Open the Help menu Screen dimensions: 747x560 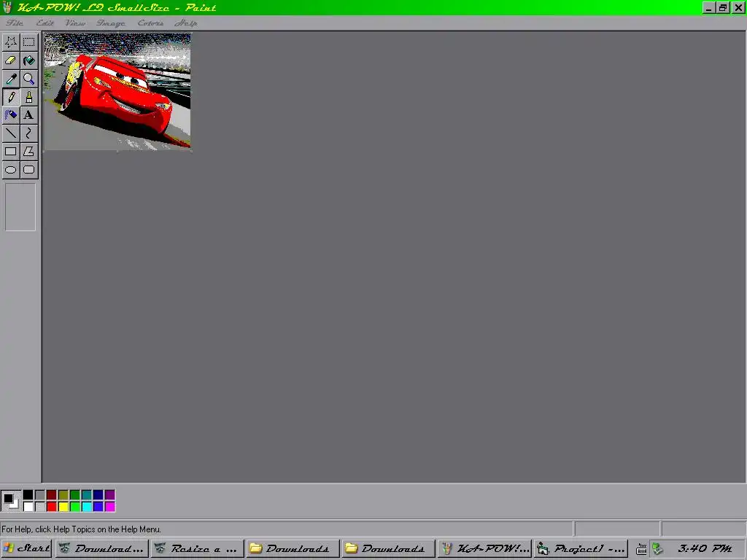(x=186, y=23)
